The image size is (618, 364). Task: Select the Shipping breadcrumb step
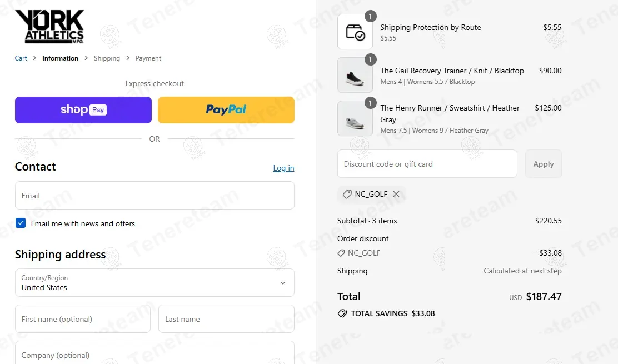[x=107, y=58]
